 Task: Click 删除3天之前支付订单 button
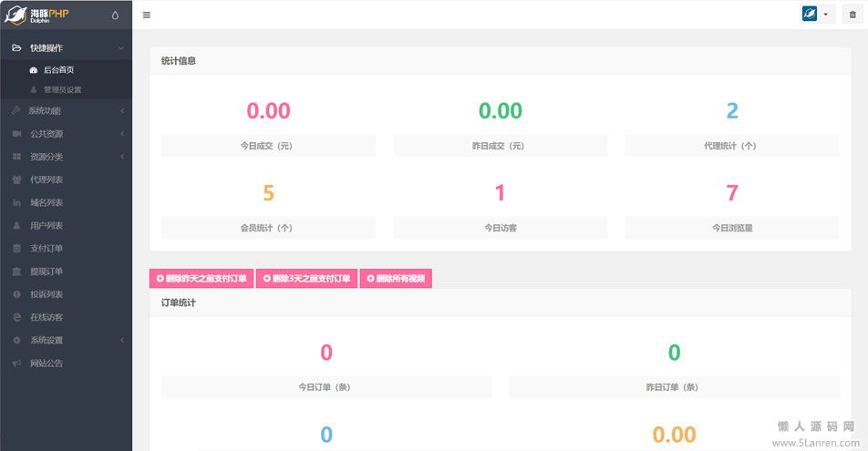306,279
